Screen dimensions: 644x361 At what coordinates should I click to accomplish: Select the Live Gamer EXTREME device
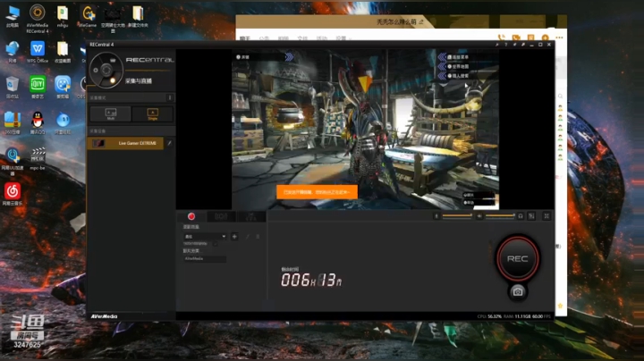pyautogui.click(x=126, y=143)
